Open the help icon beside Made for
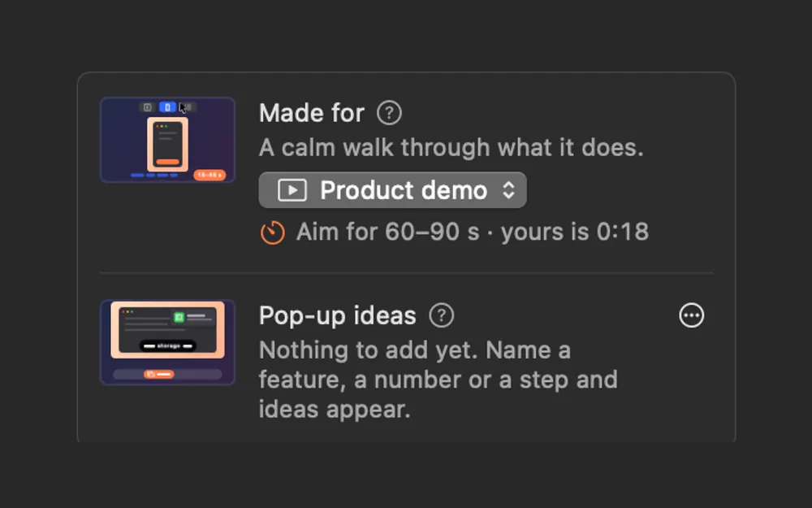 389,112
